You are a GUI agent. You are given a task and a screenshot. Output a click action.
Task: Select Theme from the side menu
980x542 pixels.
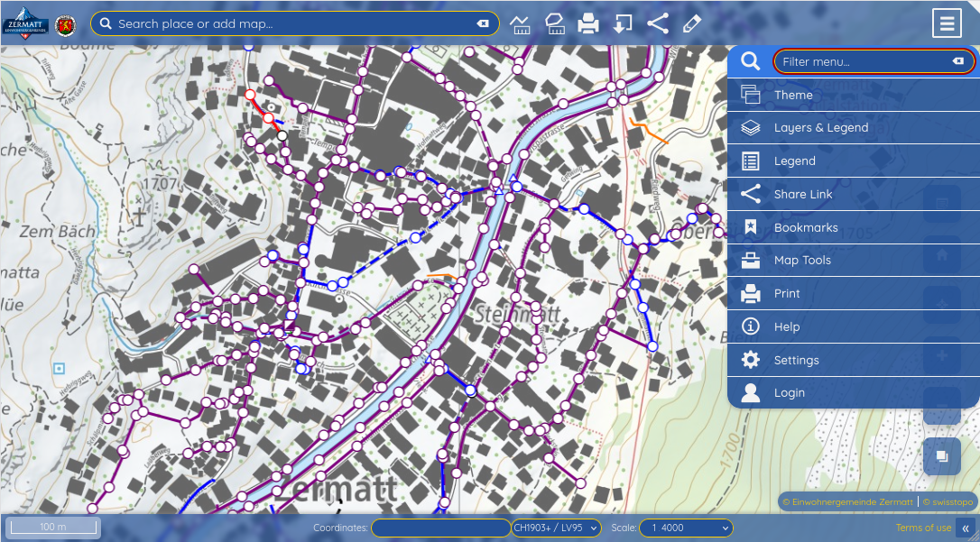(793, 95)
